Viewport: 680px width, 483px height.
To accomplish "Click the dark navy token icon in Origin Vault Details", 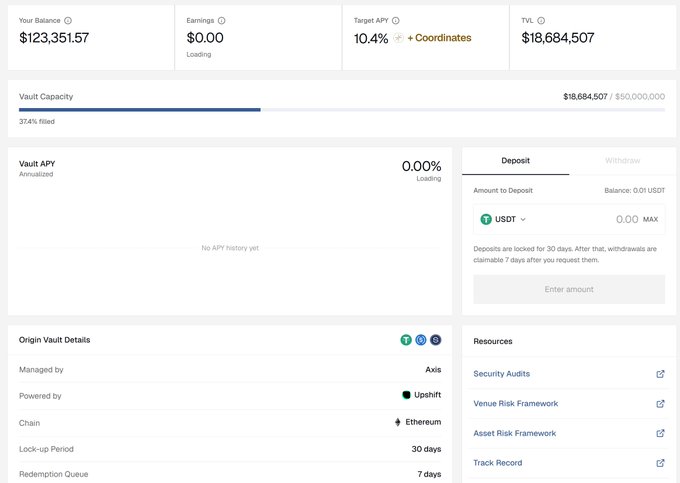I will click(435, 340).
